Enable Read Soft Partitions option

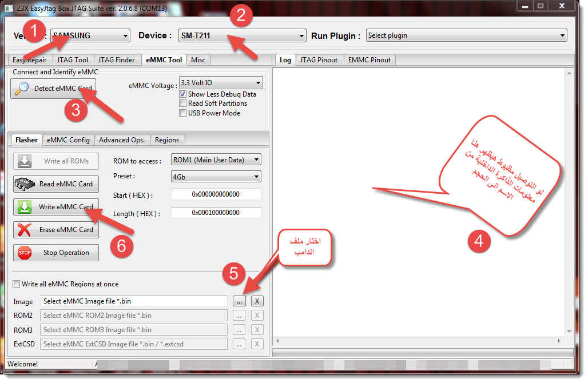pyautogui.click(x=182, y=103)
